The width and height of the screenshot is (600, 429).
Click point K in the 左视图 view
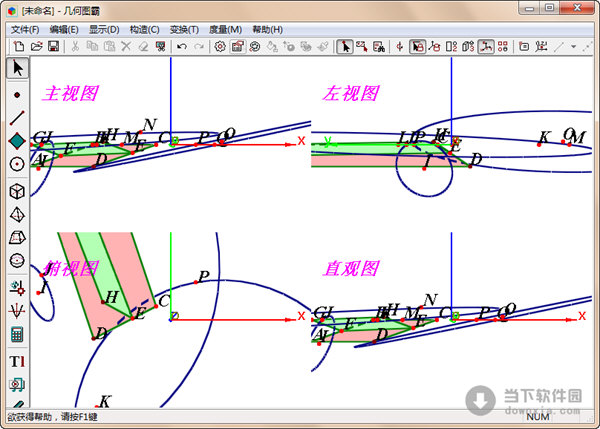click(x=539, y=145)
